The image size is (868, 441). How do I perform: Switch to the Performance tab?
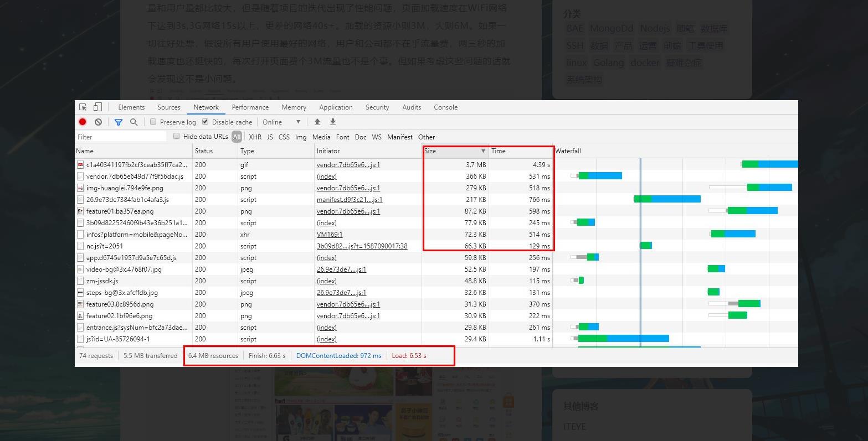[250, 107]
